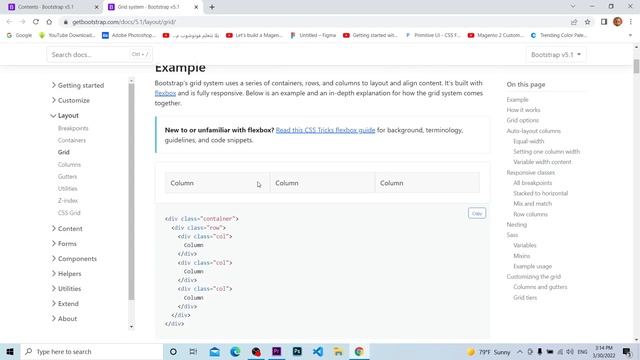The height and width of the screenshot is (360, 640).
Task: Follow the flexbox link in the paragraph
Action: pyautogui.click(x=165, y=93)
